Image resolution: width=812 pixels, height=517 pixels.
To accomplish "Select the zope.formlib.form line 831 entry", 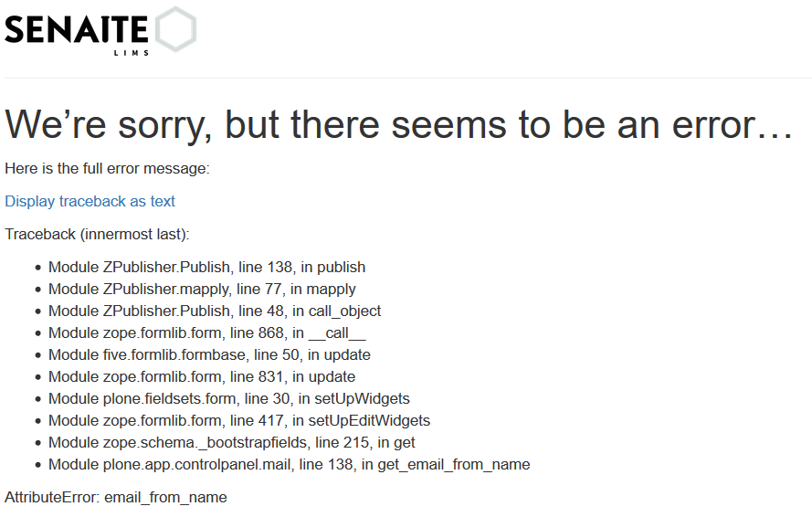I will point(202,376).
